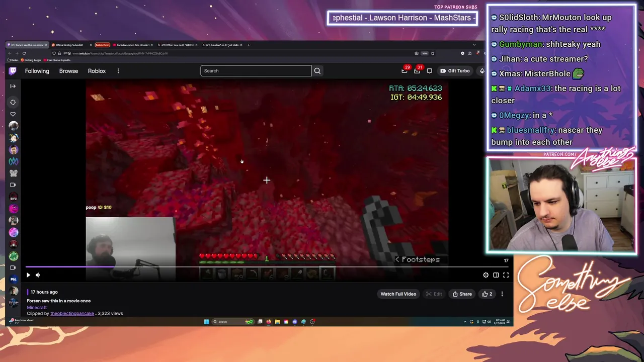The width and height of the screenshot is (644, 362).
Task: Play the Twitch clip
Action: tap(28, 275)
